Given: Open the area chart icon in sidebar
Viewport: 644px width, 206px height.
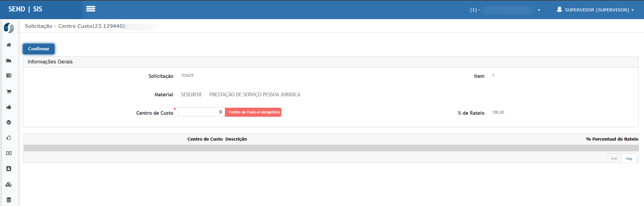Looking at the screenshot, I should (9, 60).
